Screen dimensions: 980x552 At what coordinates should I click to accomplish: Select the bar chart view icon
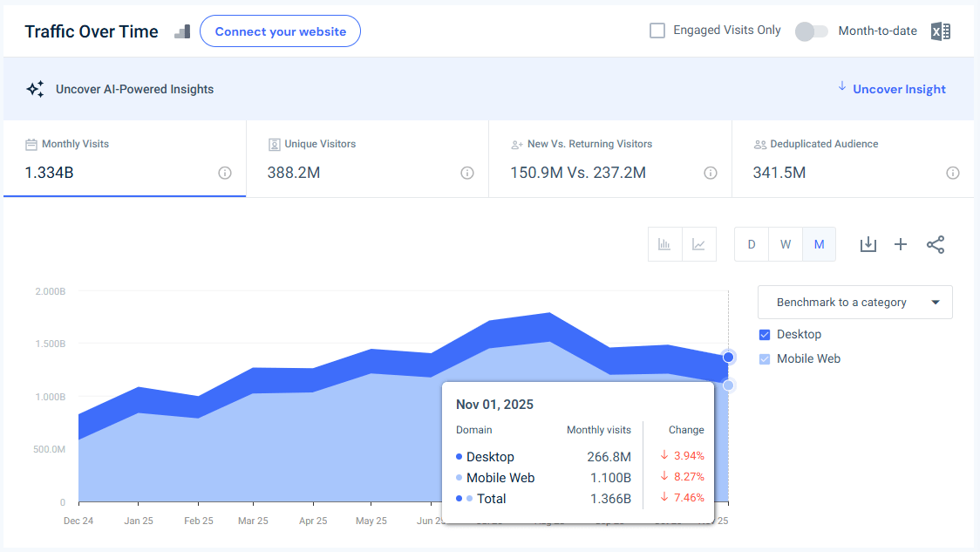point(664,244)
